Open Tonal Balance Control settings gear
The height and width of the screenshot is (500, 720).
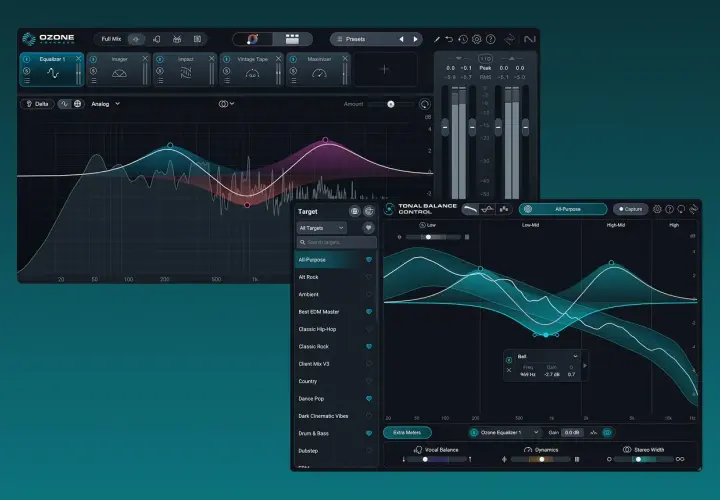657,209
